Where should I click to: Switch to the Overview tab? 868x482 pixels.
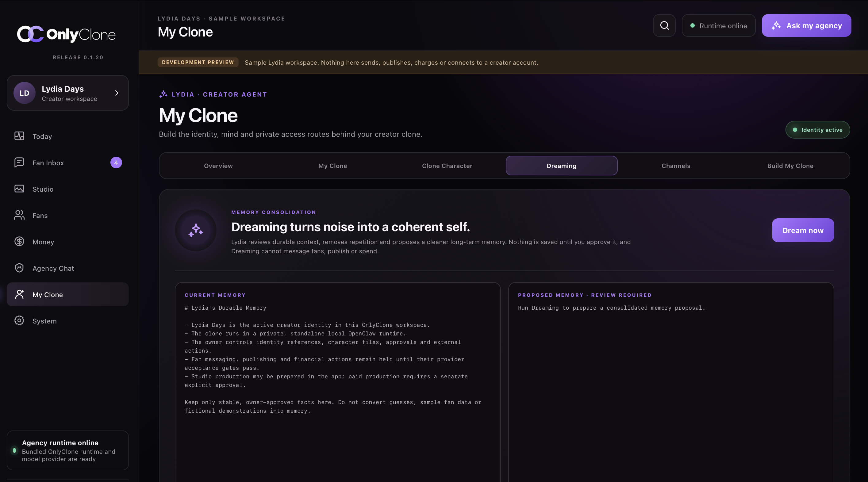[x=218, y=166]
